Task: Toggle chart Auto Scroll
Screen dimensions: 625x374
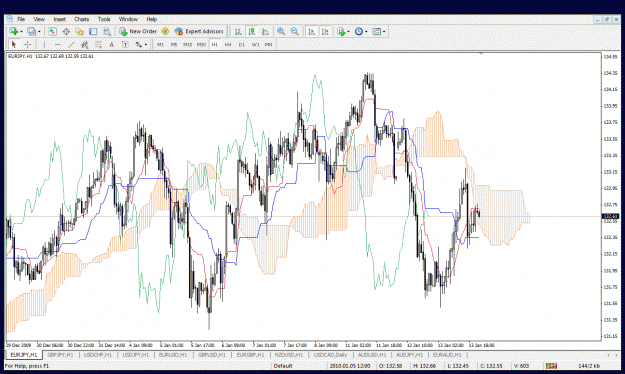Action: (312, 31)
